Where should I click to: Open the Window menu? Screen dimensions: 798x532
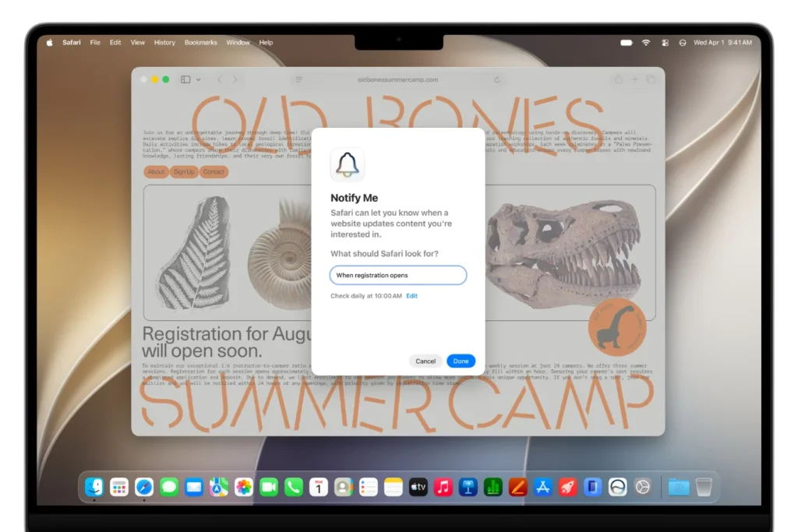pos(238,43)
